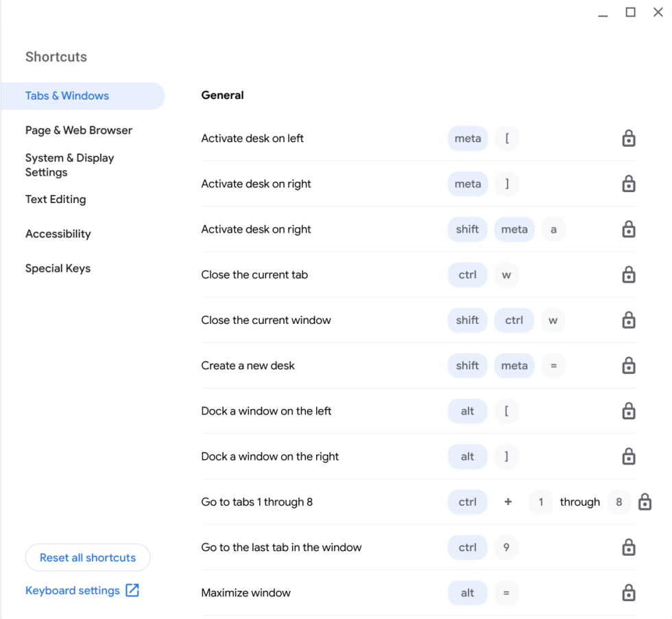Image resolution: width=672 pixels, height=619 pixels.
Task: Select lock icon for Go to the last tab
Action: point(628,547)
